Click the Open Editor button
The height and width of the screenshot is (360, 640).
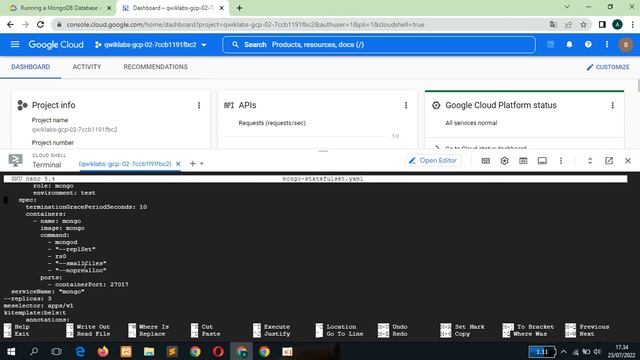(x=433, y=161)
